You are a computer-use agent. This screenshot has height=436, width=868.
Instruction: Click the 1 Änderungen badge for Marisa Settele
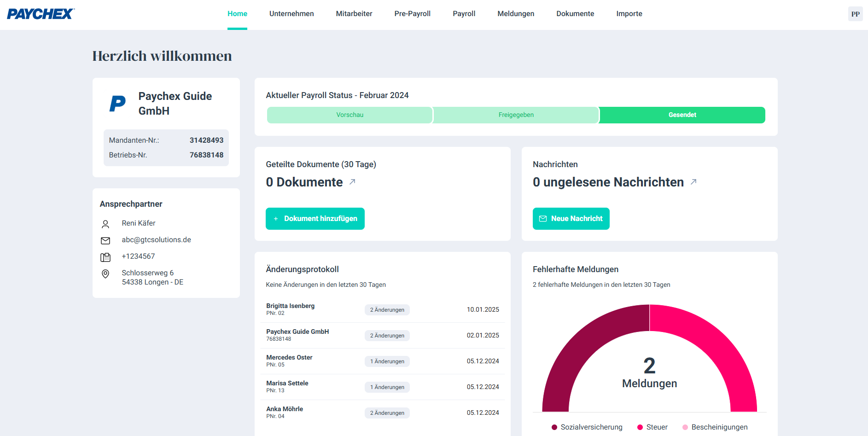point(387,387)
